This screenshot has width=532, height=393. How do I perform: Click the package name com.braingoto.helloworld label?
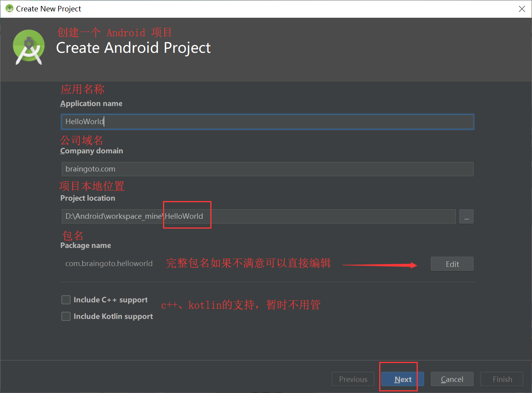point(109,263)
